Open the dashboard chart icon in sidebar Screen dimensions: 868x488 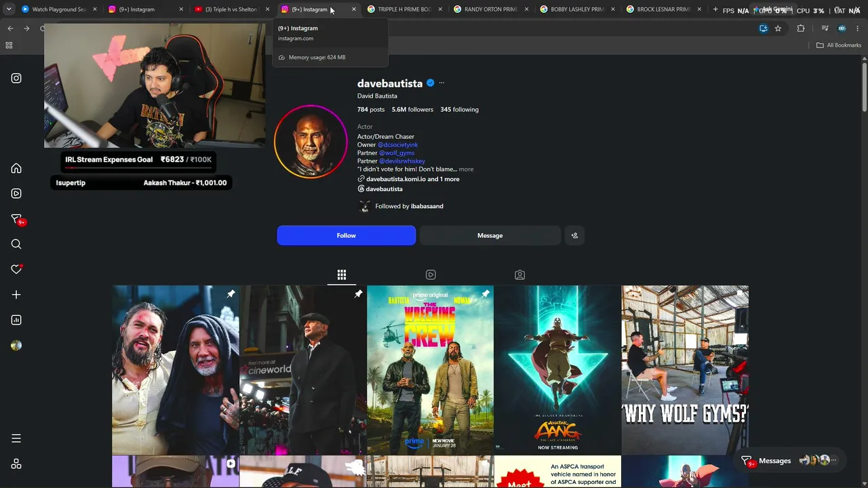(x=16, y=320)
